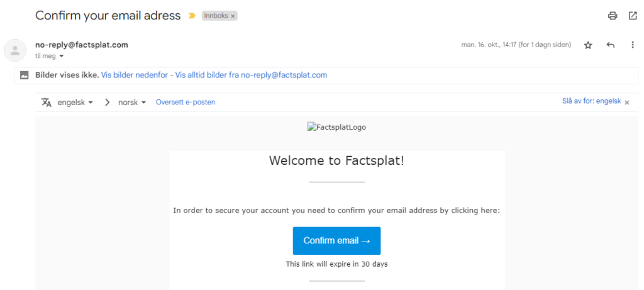
Task: Remove the Innboks label with x
Action: pos(232,16)
